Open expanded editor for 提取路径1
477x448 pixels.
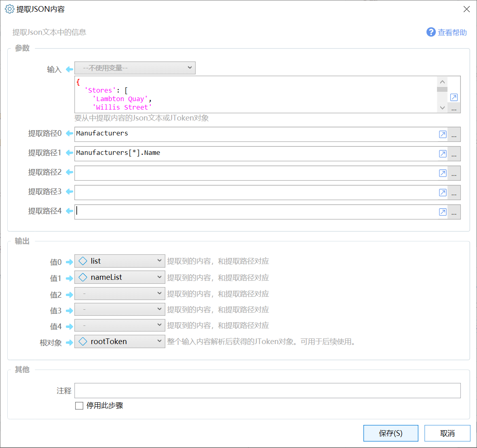click(x=443, y=154)
